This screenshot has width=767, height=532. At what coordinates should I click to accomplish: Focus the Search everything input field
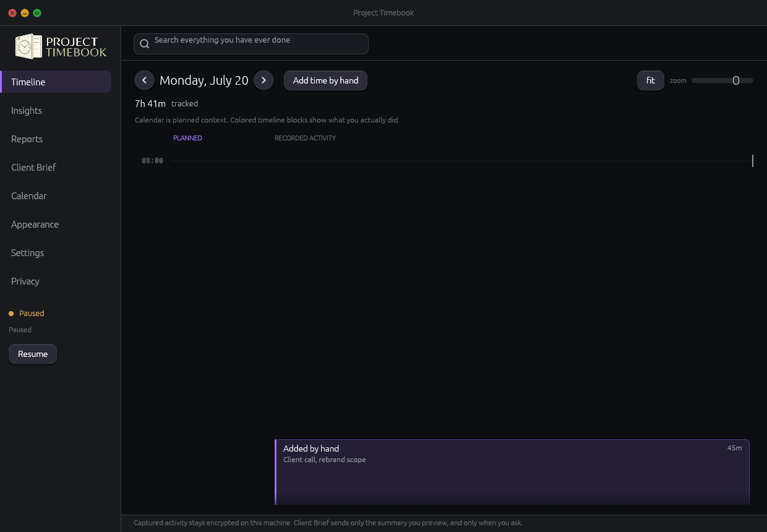click(x=251, y=44)
